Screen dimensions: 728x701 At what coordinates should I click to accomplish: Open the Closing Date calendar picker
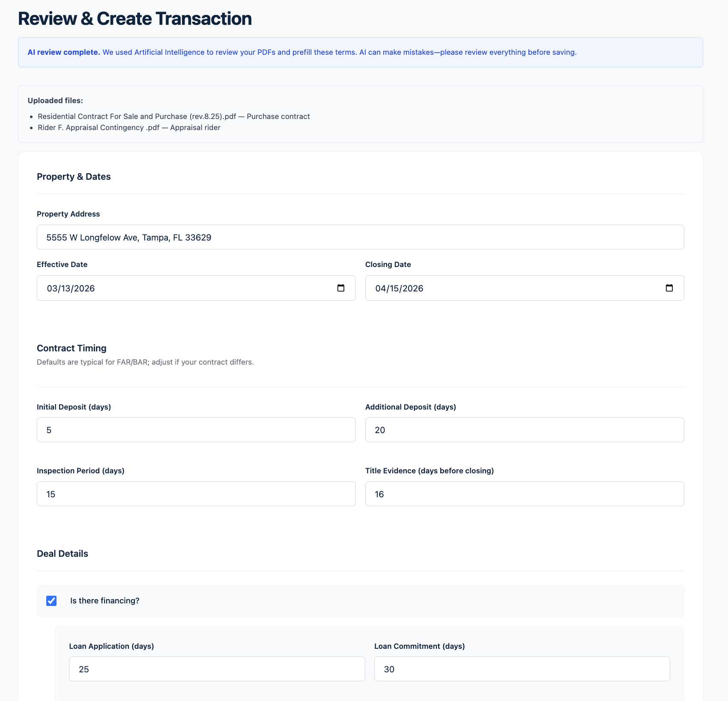click(x=669, y=288)
